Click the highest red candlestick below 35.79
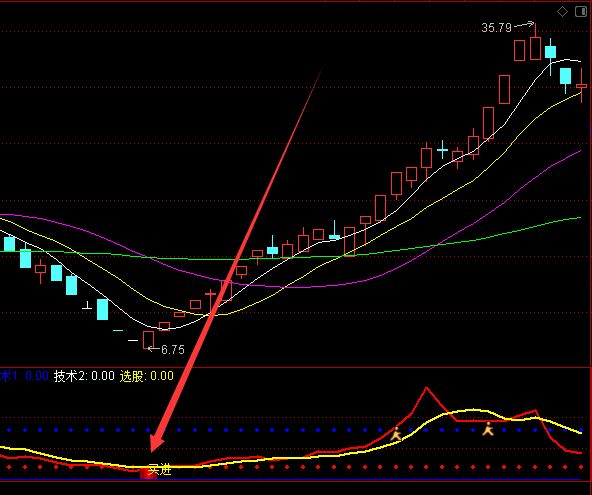 click(535, 47)
